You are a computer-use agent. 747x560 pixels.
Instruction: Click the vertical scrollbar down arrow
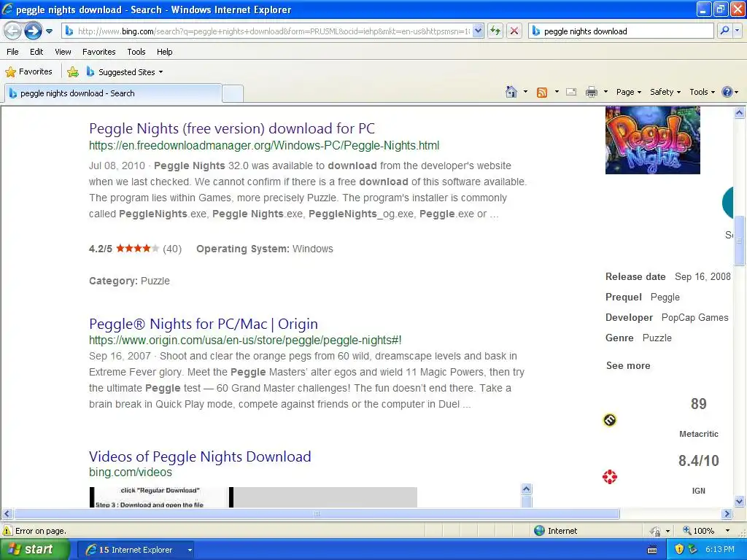pyautogui.click(x=740, y=502)
